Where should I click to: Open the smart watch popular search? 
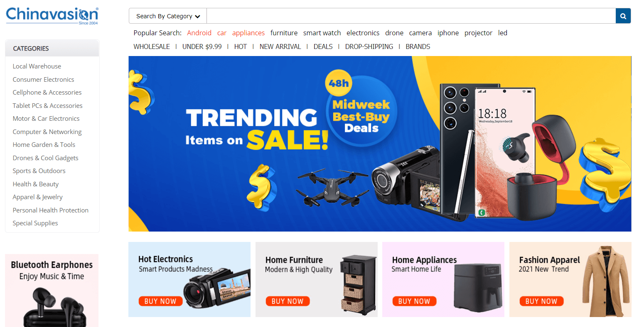(322, 33)
